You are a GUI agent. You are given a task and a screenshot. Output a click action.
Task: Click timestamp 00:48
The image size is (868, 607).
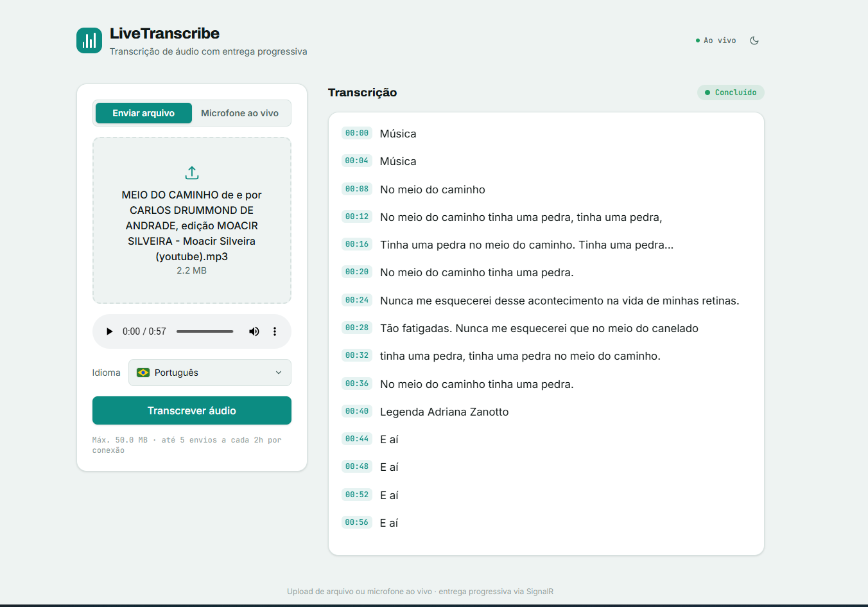[357, 466]
